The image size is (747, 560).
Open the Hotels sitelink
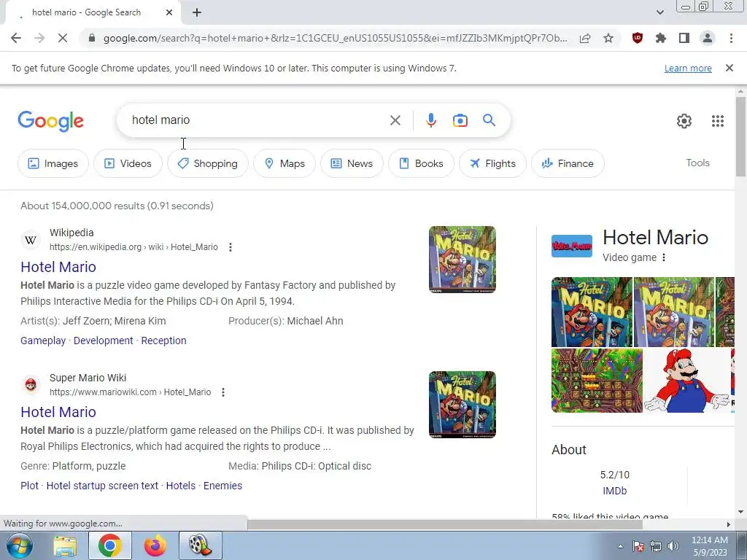pos(181,486)
